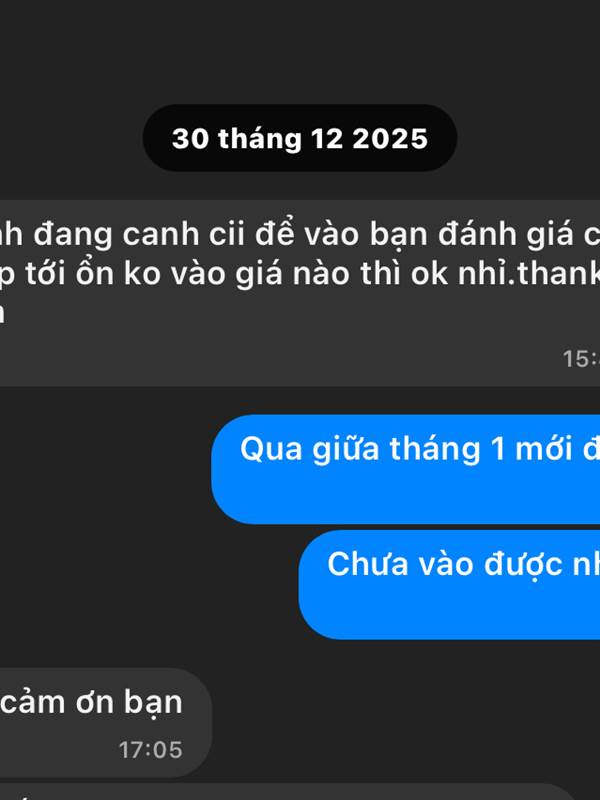The image size is (600, 800).
Task: Select the cảm ơn bạn message bubble
Action: click(106, 722)
